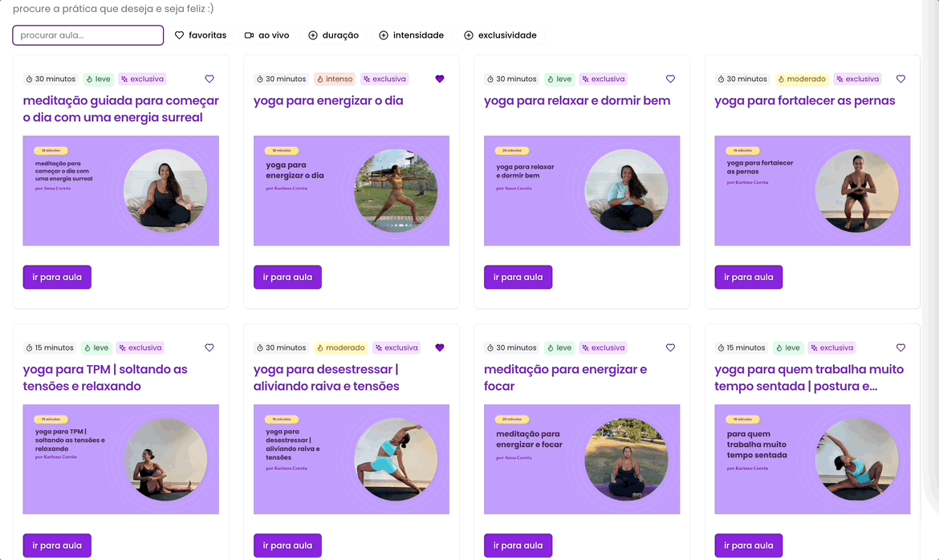The image size is (939, 560).
Task: Open "yoga para desestressar" via its ir para aula button
Action: pos(287,545)
